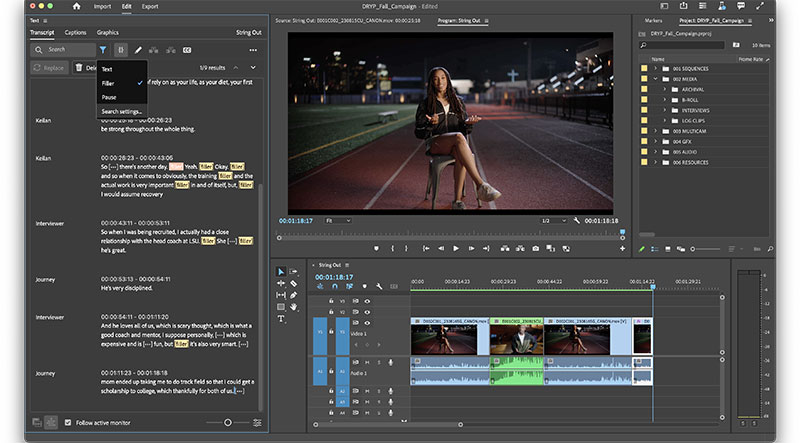
Task: Click the Lift button in program monitor
Action: (x=505, y=249)
